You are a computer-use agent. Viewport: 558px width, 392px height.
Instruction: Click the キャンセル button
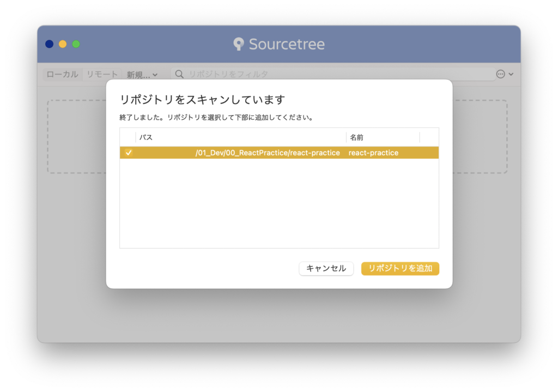point(326,268)
